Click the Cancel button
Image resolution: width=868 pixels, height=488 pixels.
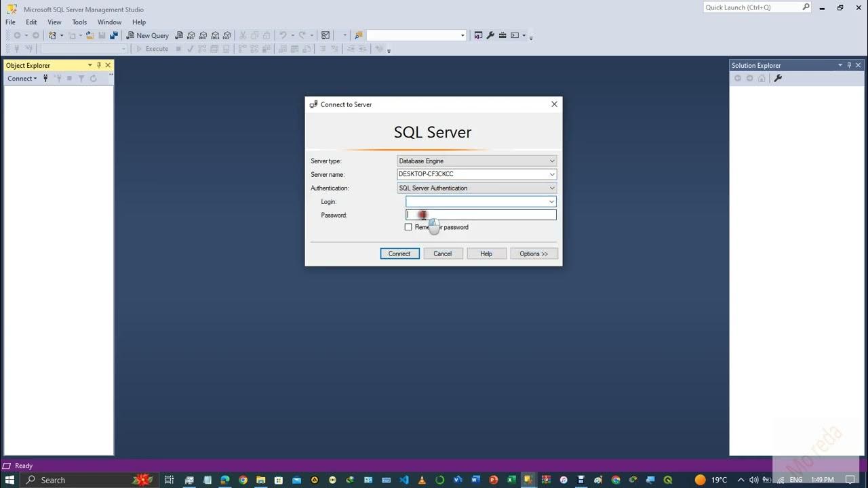click(x=443, y=253)
